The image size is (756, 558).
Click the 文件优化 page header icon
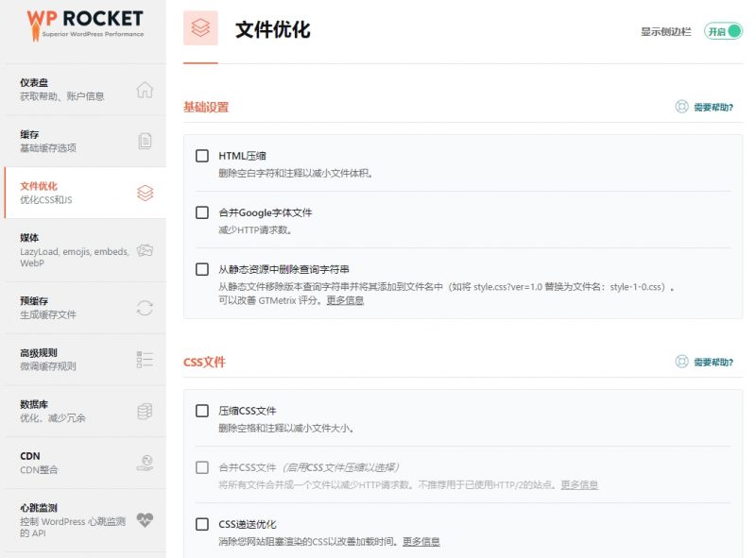coord(198,29)
